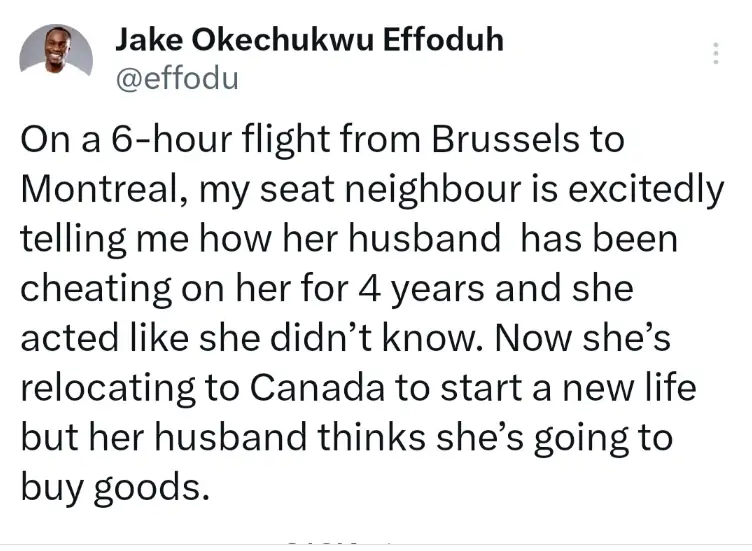The height and width of the screenshot is (551, 752).
Task: Click the word "acted" in the tweet
Action: (x=65, y=337)
